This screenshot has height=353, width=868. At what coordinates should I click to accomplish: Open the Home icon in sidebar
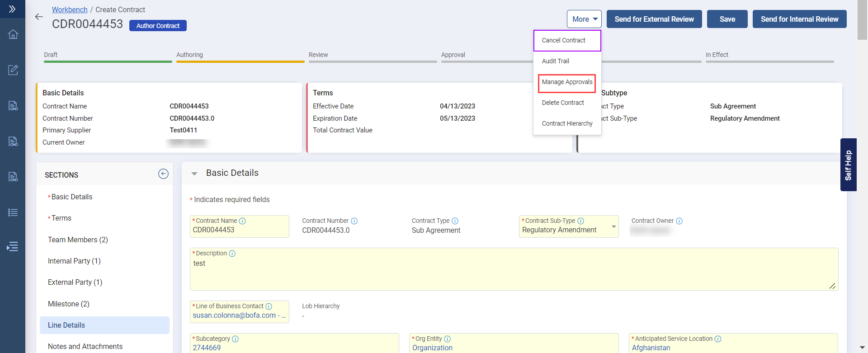pos(13,34)
